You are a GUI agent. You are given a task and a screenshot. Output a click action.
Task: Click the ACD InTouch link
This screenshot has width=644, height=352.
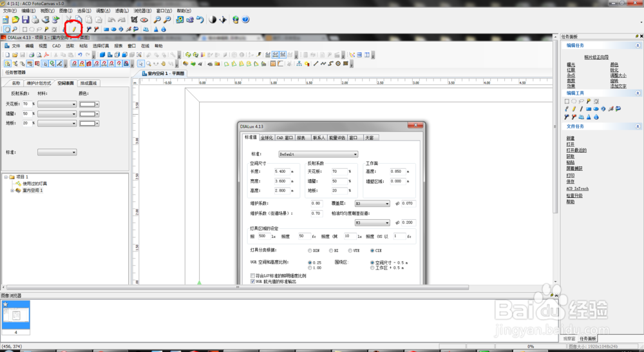coord(578,188)
